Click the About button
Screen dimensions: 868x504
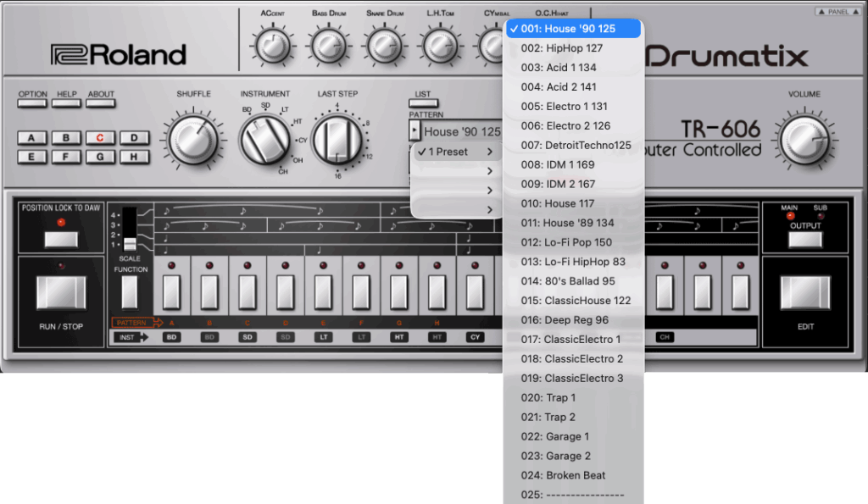[x=101, y=102]
